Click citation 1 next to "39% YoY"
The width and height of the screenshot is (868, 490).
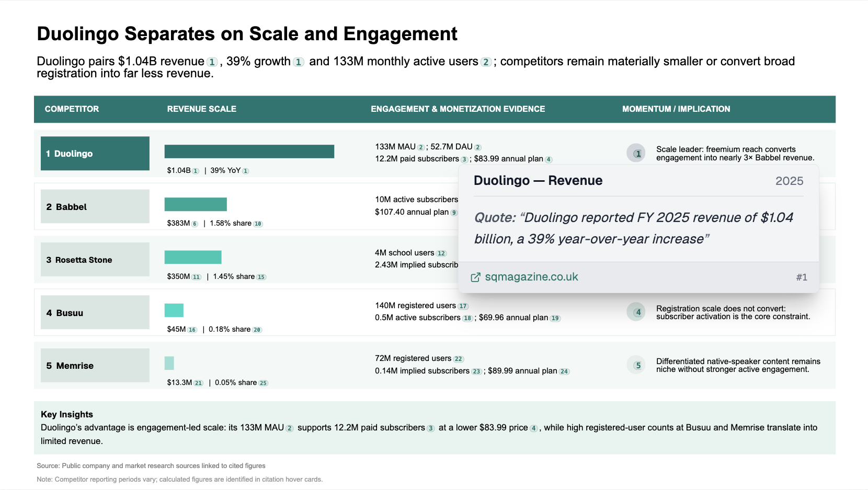[246, 171]
